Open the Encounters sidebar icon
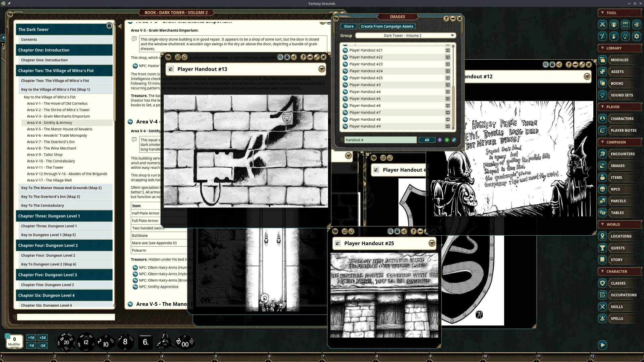This screenshot has width=644, height=362. tap(603, 154)
